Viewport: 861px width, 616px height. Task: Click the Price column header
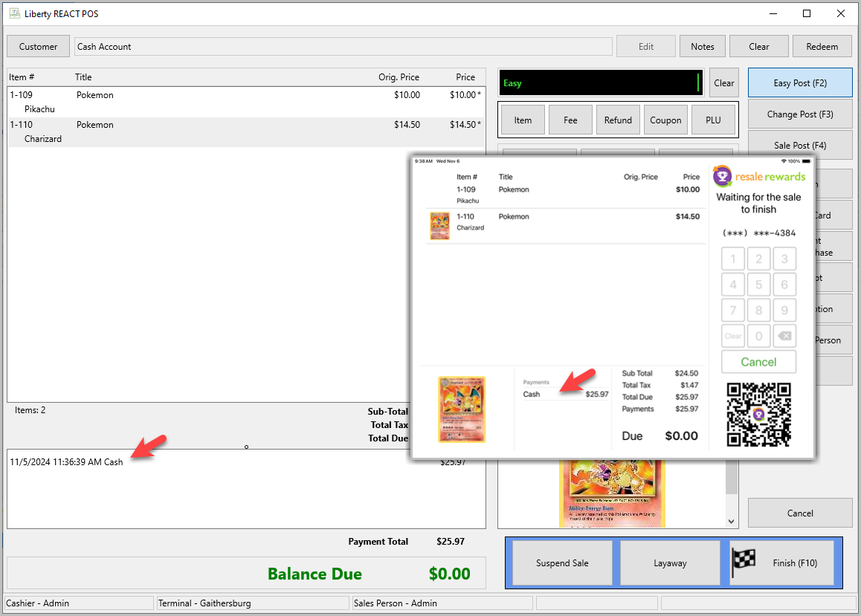click(465, 77)
